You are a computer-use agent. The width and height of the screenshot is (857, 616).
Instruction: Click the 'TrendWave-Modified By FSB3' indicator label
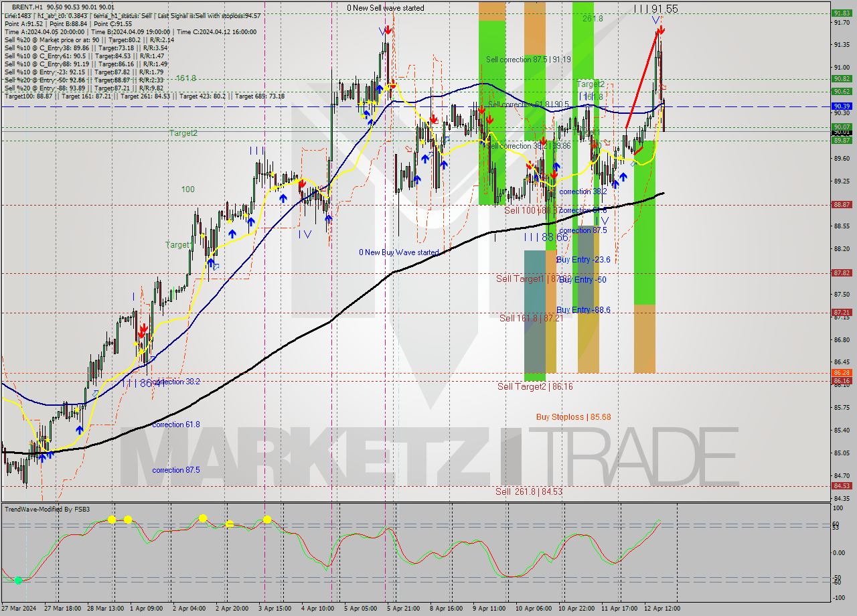click(x=48, y=510)
